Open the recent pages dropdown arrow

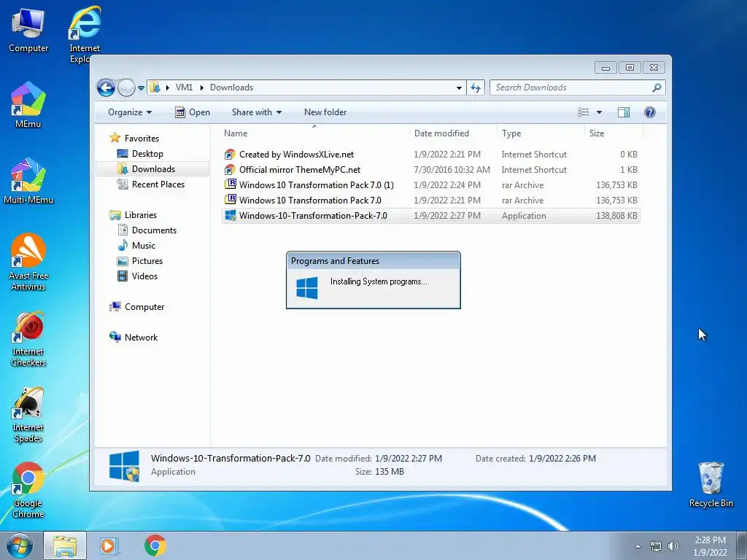coord(141,88)
